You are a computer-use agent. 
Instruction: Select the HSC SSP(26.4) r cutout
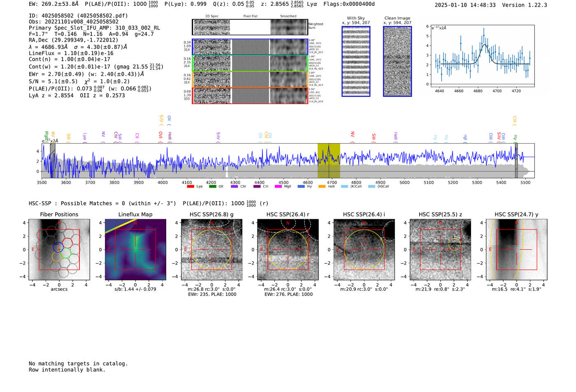tap(288, 250)
